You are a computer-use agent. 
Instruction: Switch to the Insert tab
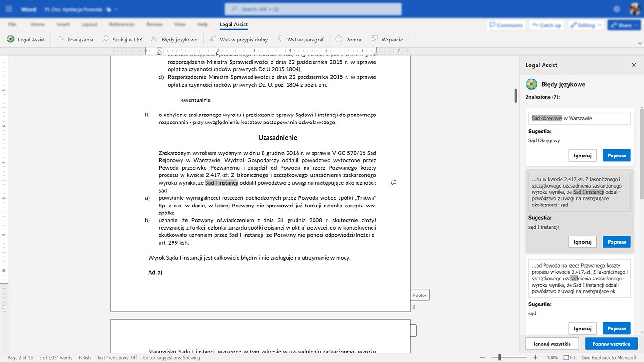coord(63,24)
